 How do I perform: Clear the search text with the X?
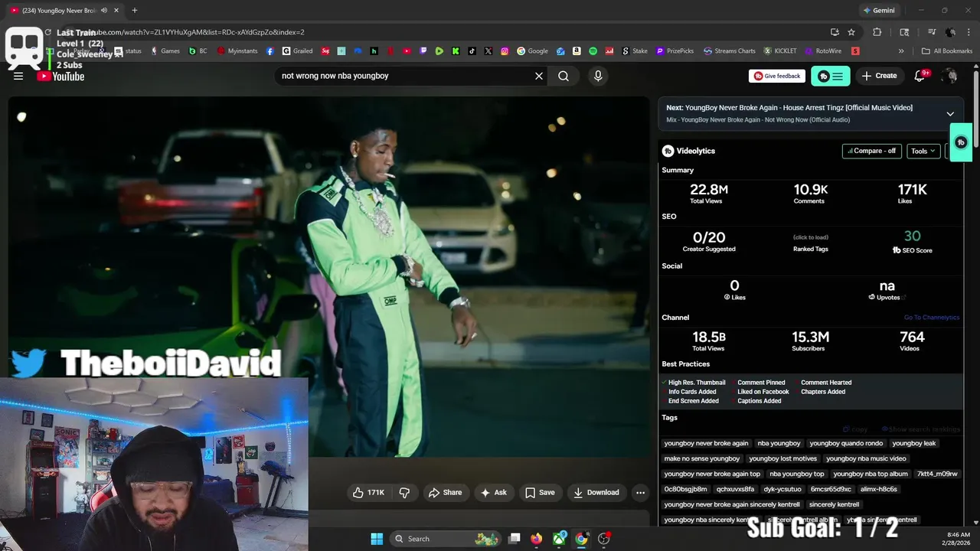tap(539, 76)
